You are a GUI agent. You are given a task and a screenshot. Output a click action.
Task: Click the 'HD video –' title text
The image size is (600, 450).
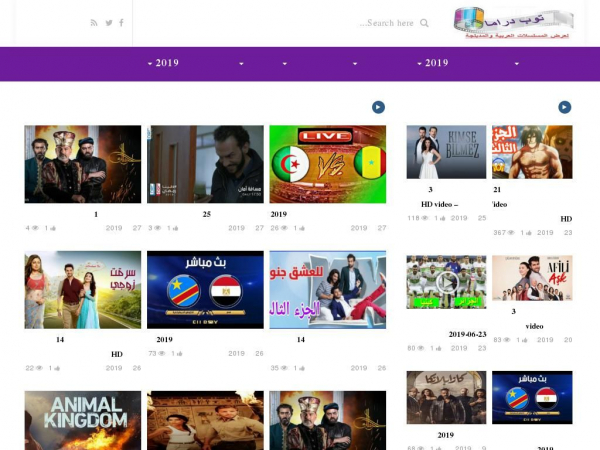(440, 204)
